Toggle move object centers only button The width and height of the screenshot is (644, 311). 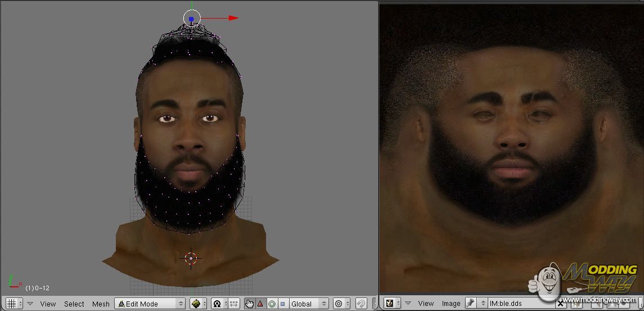(233, 304)
